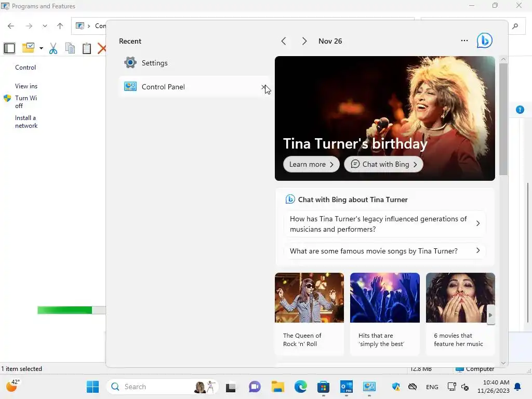The image size is (532, 399).
Task: Expand recent locations dropdown in Explorer
Action: click(x=45, y=26)
